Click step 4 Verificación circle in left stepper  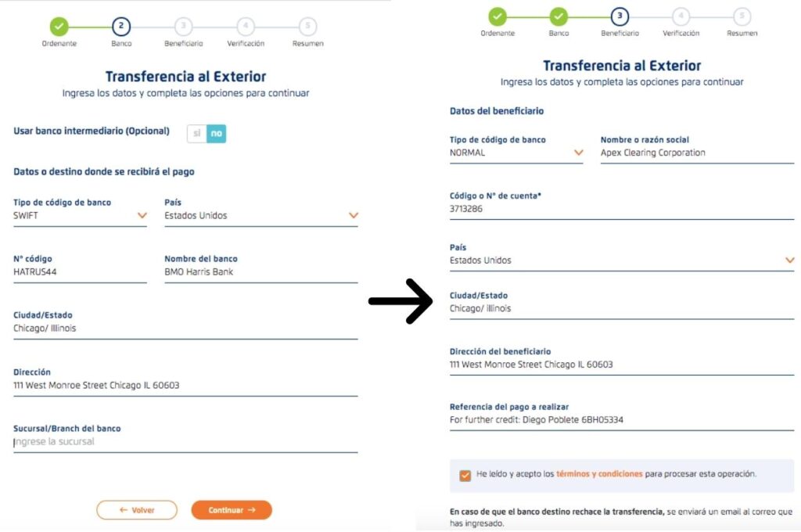click(x=246, y=26)
